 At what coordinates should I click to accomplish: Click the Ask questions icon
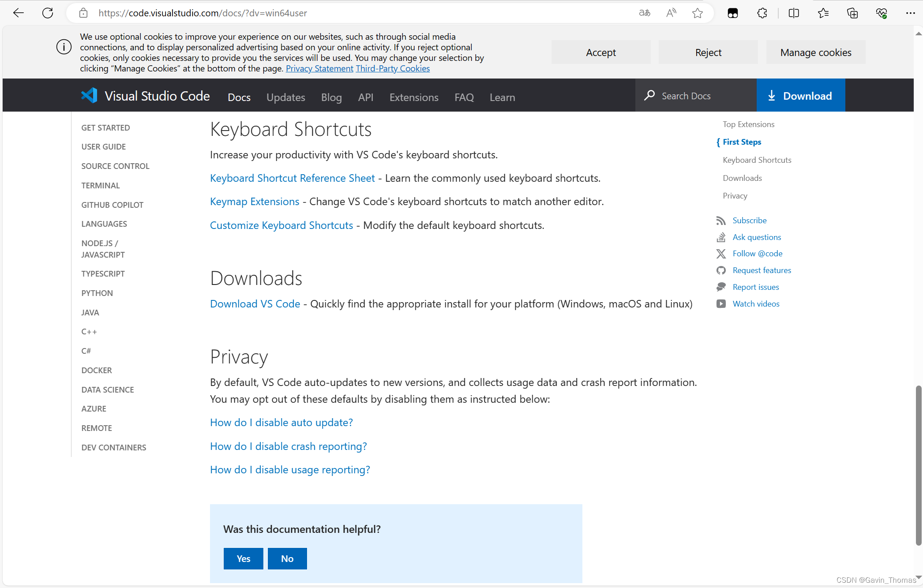tap(721, 237)
